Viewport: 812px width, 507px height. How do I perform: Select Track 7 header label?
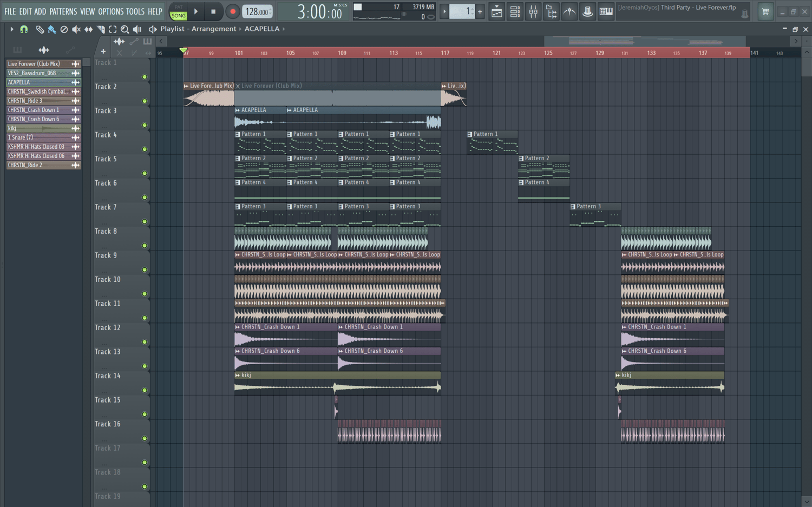coord(106,207)
